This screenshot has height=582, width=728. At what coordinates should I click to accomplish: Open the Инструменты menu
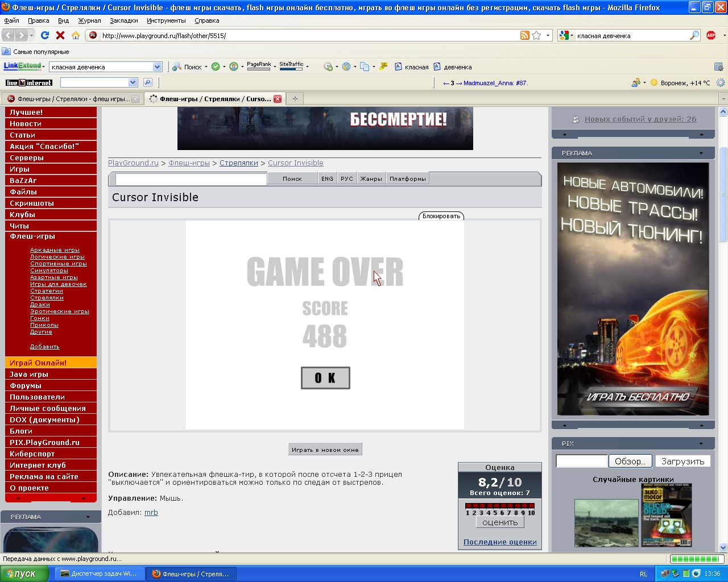(x=166, y=20)
